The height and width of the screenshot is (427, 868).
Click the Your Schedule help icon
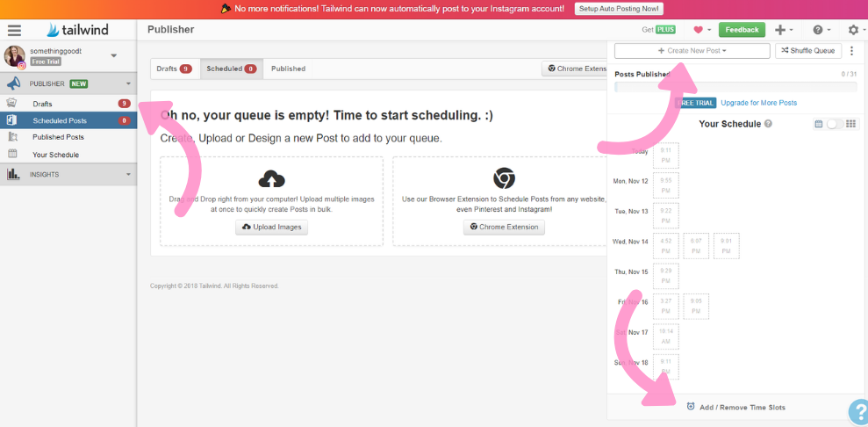point(768,124)
